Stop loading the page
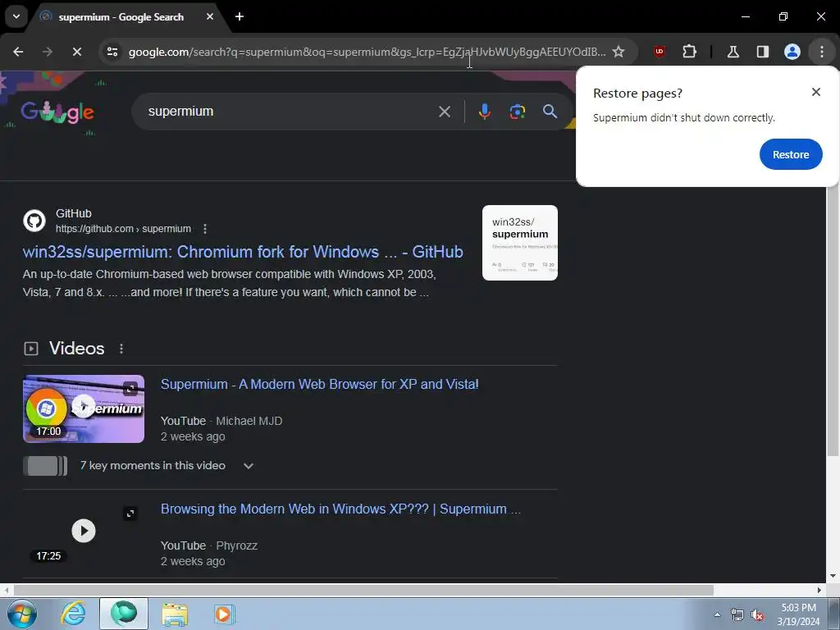The height and width of the screenshot is (630, 840). tap(76, 52)
